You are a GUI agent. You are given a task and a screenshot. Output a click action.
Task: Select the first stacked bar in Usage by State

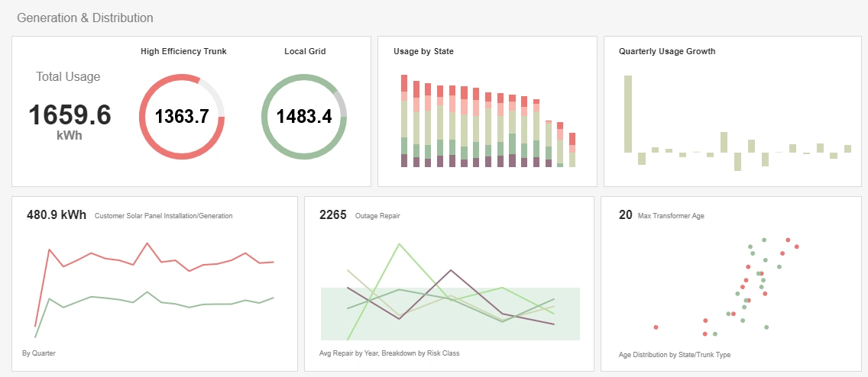404,121
